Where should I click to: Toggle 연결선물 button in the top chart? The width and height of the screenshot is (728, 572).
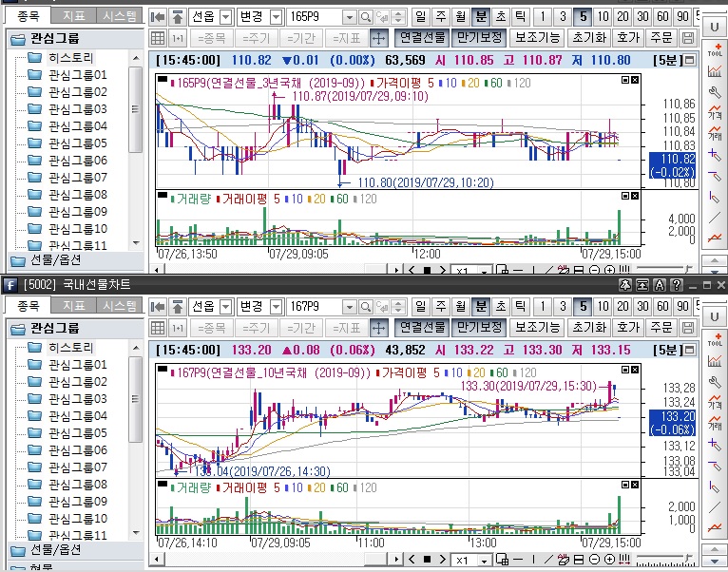click(x=421, y=38)
